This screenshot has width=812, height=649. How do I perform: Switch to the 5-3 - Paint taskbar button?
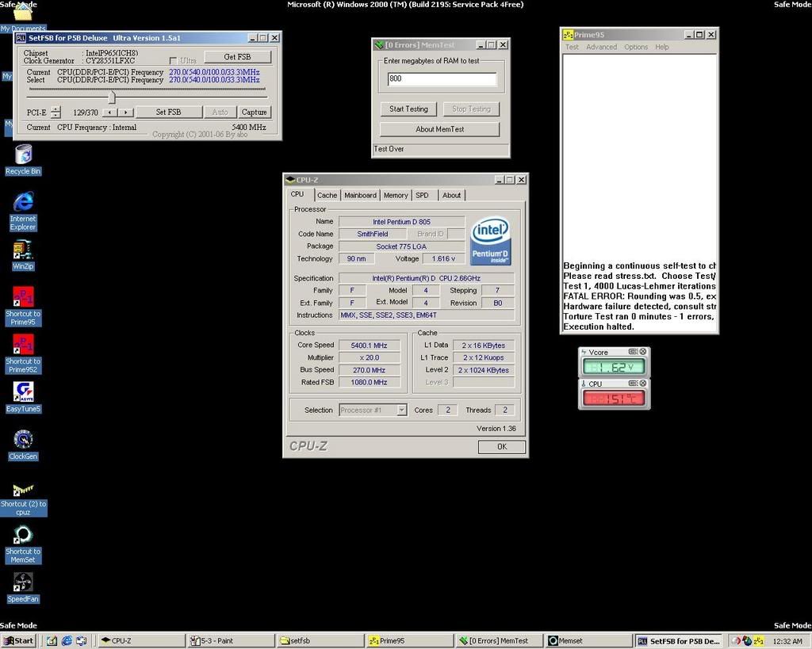231,641
